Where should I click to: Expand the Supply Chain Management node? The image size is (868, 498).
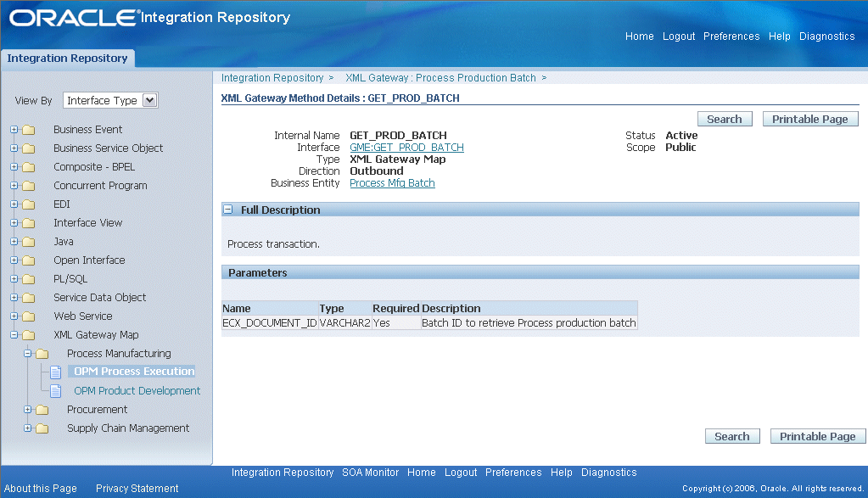(x=27, y=428)
